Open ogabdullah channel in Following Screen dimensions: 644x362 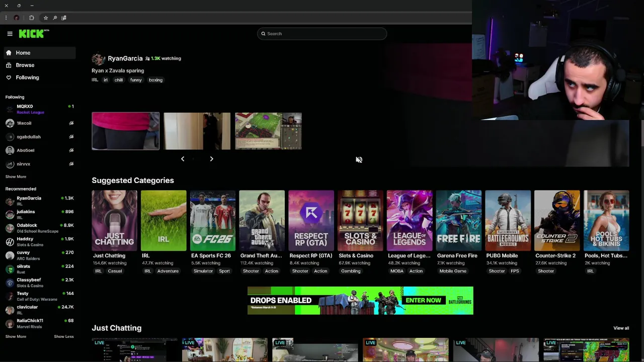[x=40, y=137]
